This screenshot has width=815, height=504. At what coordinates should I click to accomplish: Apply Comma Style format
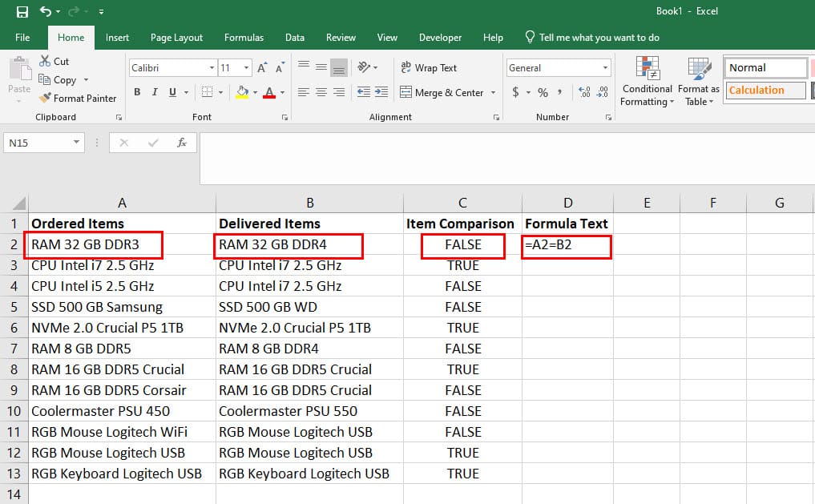(x=560, y=92)
